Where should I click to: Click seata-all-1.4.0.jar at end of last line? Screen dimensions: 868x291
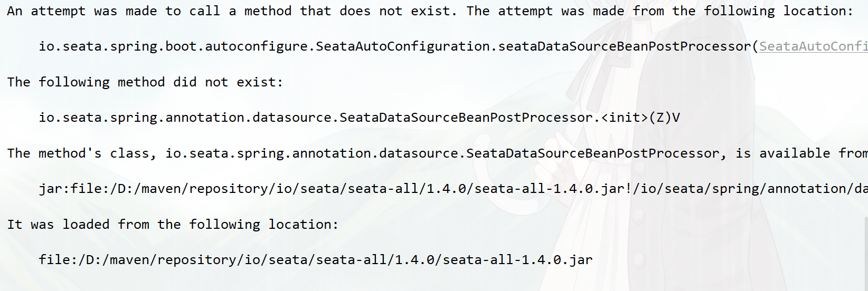coord(518,260)
